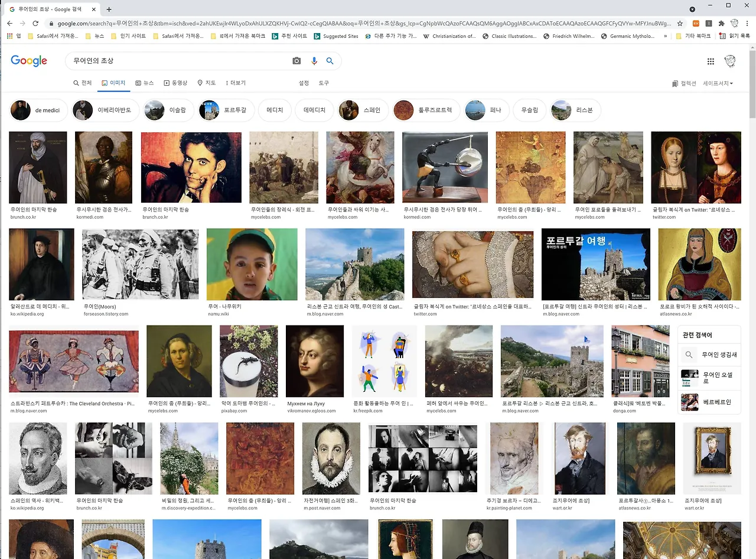This screenshot has height=559, width=756.
Task: Expand the 세이프서치 dropdown
Action: (x=718, y=83)
